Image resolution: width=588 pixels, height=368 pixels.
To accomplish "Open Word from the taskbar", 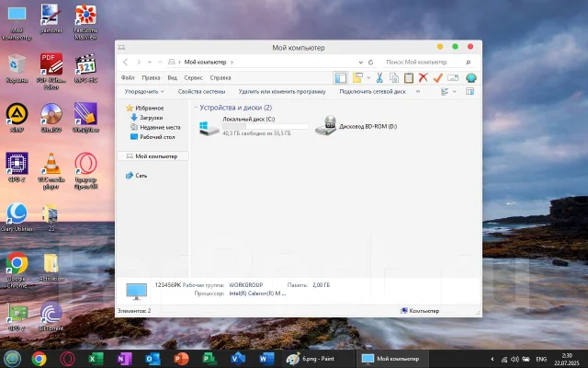I will (x=266, y=359).
